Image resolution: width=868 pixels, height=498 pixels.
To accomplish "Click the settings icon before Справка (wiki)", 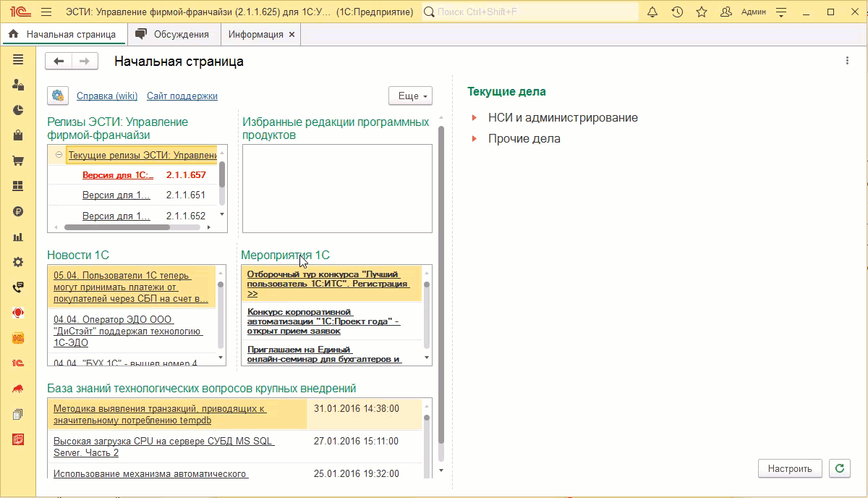I will tap(58, 96).
